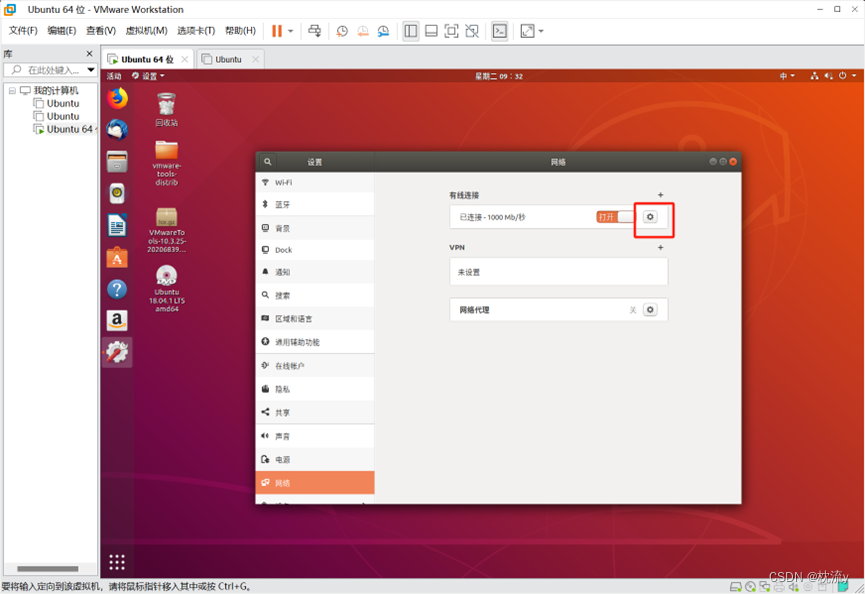The width and height of the screenshot is (865, 594).
Task: Select the vmware-tools-distrib folder
Action: coord(166,163)
